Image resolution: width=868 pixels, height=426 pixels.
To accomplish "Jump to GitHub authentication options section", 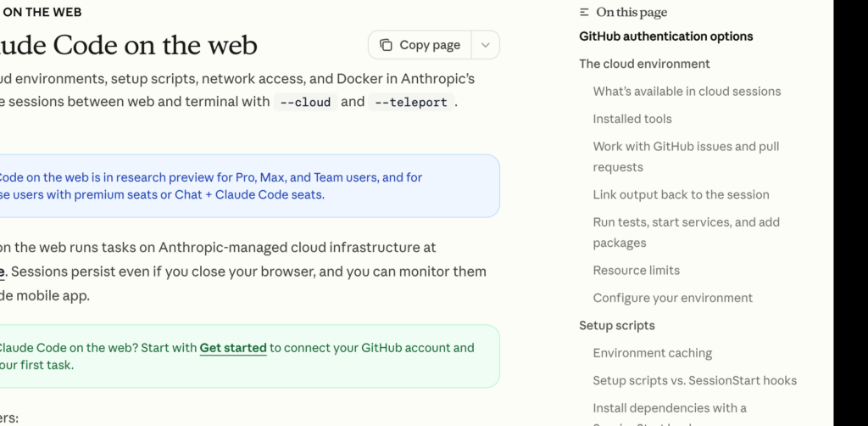I will (666, 36).
